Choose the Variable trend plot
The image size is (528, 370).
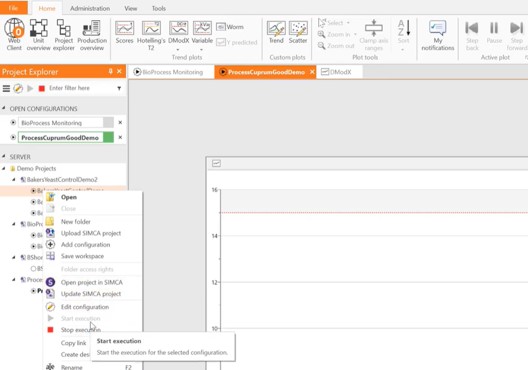click(x=202, y=32)
